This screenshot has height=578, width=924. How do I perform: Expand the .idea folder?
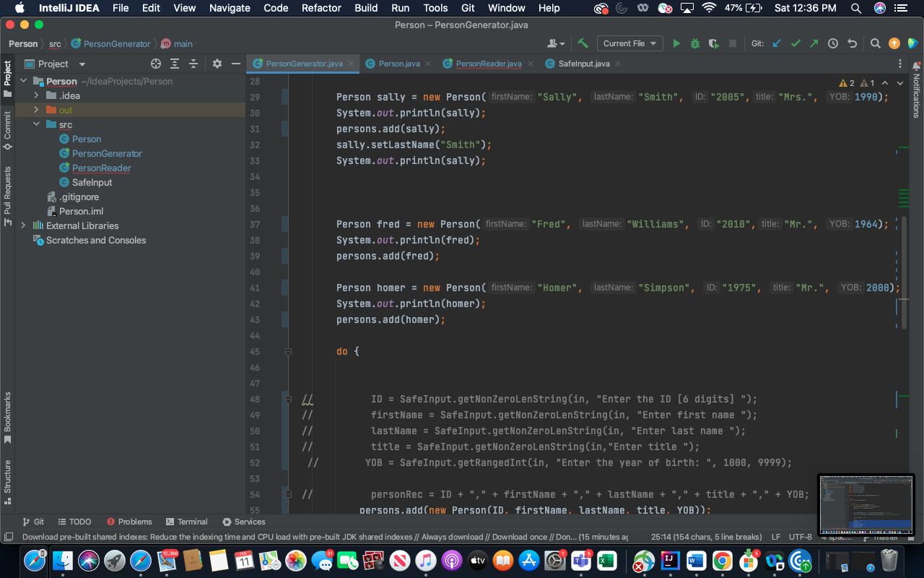click(x=36, y=95)
